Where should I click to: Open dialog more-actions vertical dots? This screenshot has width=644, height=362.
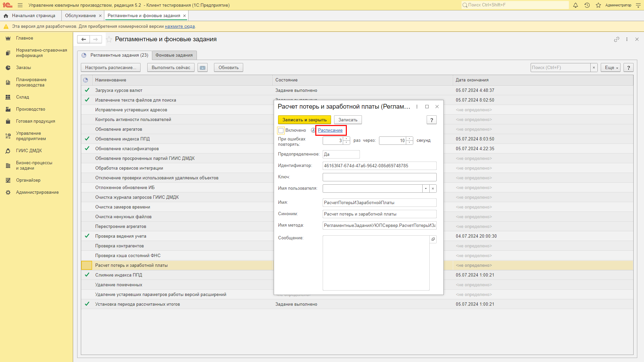(x=417, y=107)
